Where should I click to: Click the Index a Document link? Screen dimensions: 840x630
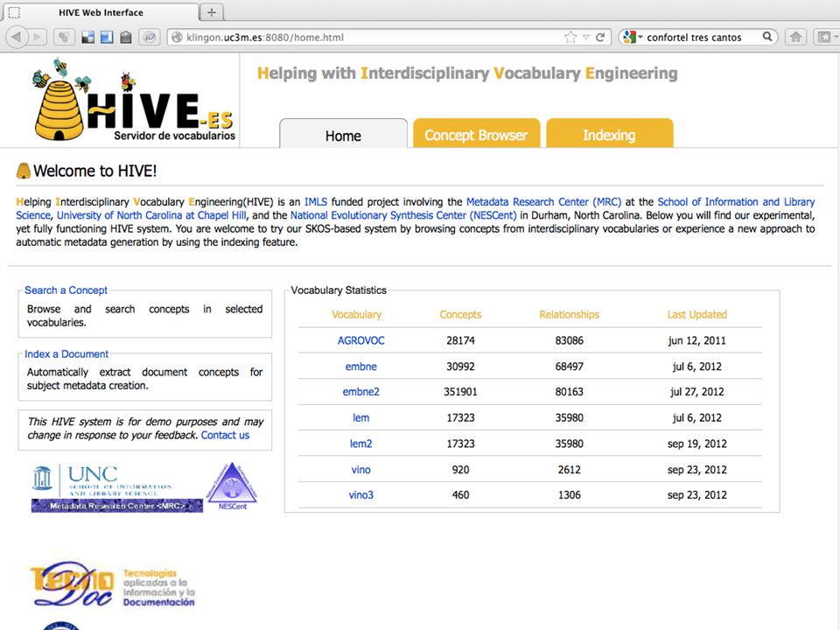coord(66,354)
